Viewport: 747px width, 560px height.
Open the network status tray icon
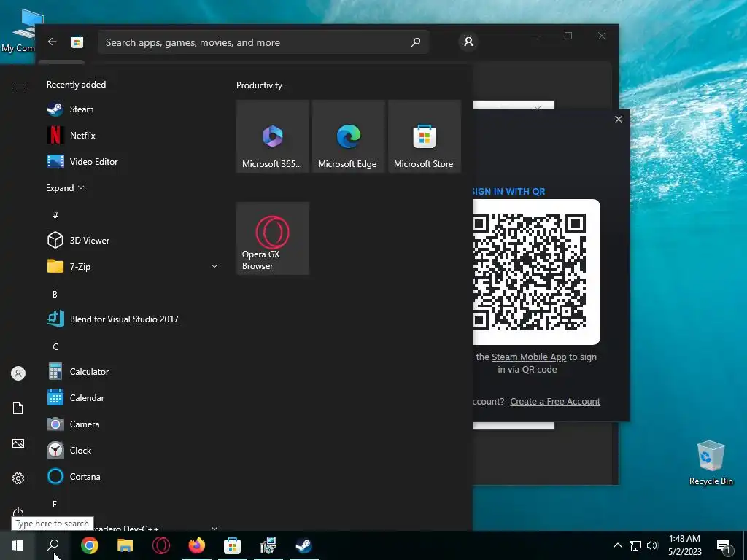pos(635,545)
